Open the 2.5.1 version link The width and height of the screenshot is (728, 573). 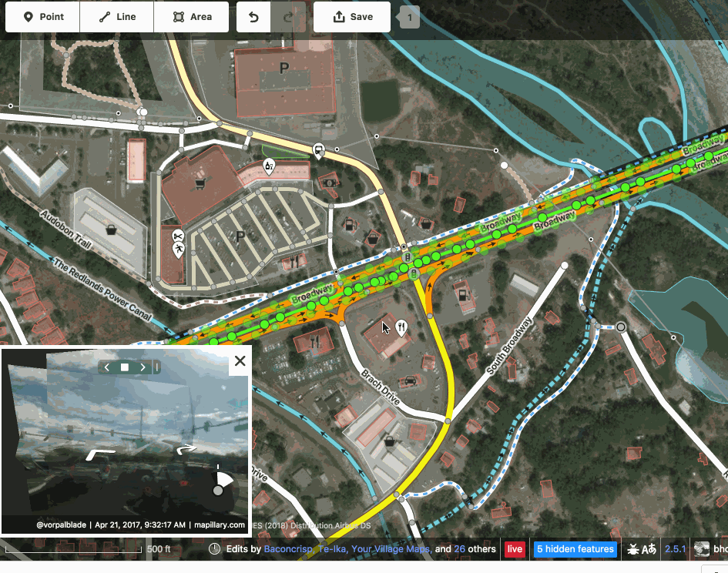pyautogui.click(x=675, y=549)
